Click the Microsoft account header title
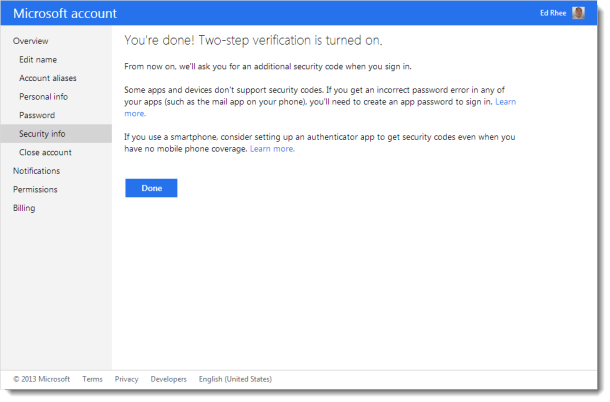 coord(65,14)
